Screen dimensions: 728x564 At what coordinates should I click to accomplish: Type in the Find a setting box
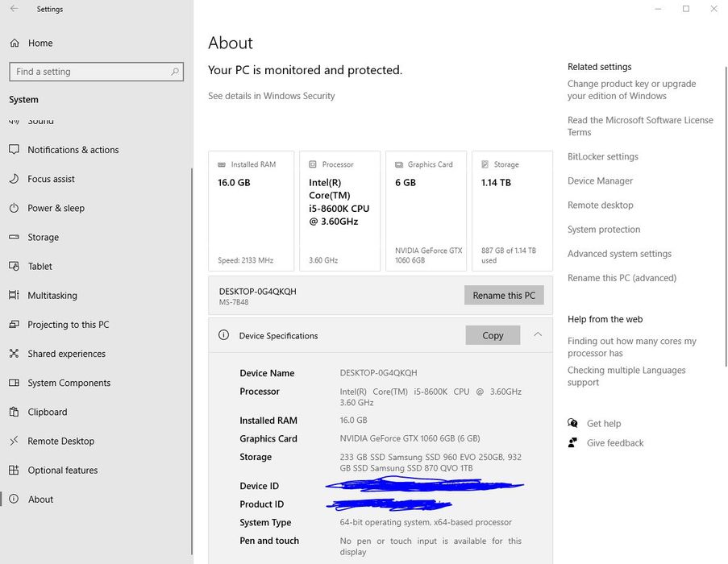point(89,72)
